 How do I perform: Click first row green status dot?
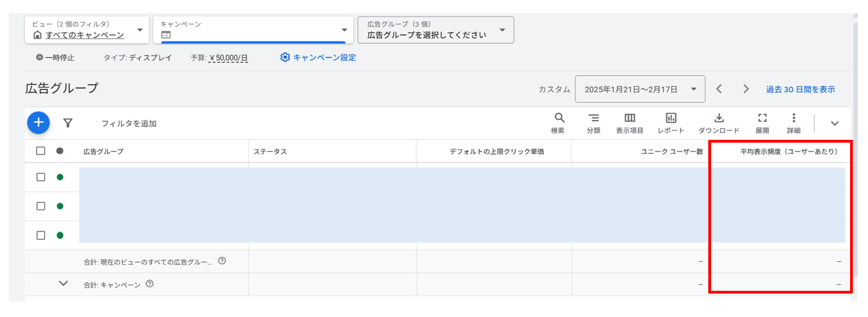point(60,177)
